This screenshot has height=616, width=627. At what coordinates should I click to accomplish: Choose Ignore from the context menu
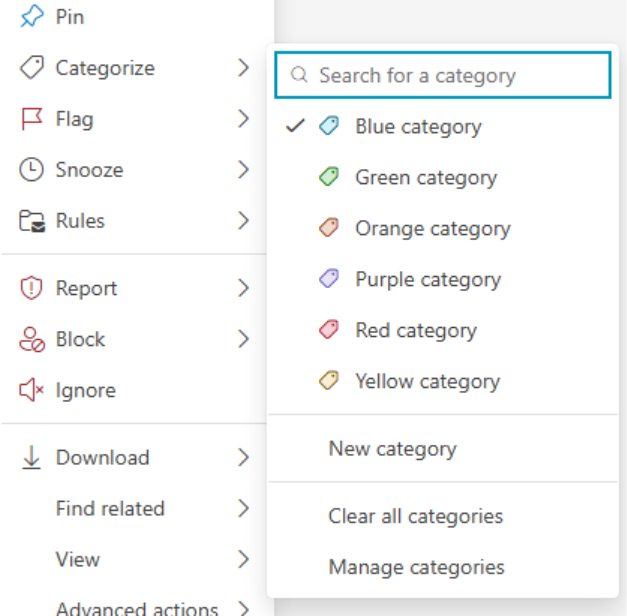point(134,390)
